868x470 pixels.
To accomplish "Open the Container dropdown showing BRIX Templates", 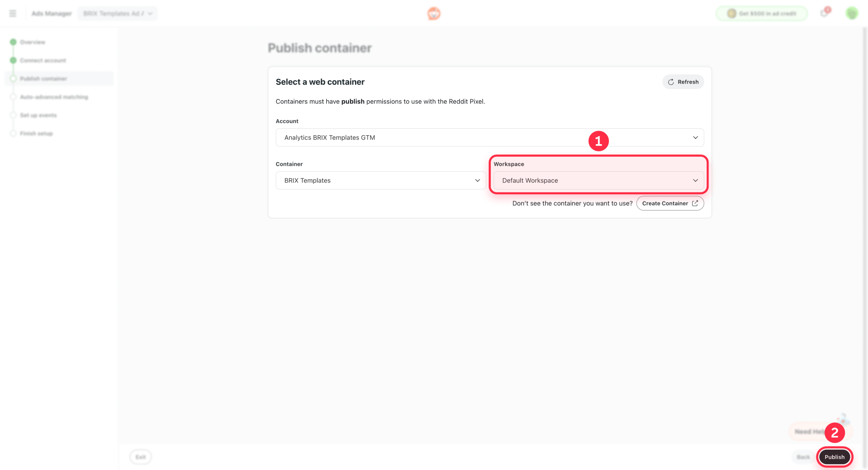I will click(x=381, y=180).
